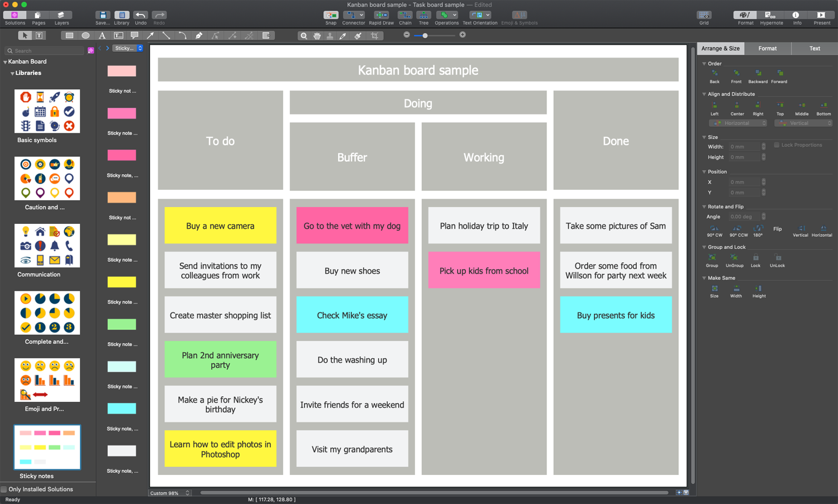Viewport: 838px width, 504px height.
Task: Select the orange sticky note swatch
Action: (x=122, y=198)
